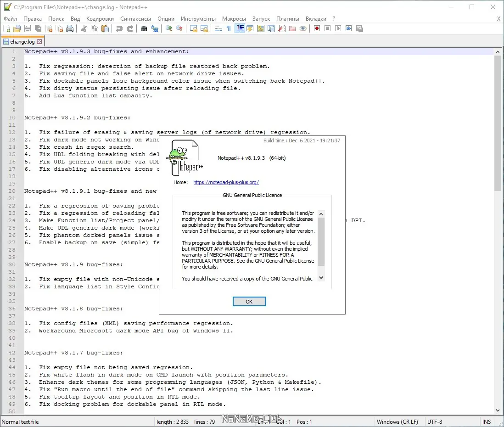The height and width of the screenshot is (427, 504).
Task: Toggle synchronized vertical scrolling icon
Action: pos(194,28)
